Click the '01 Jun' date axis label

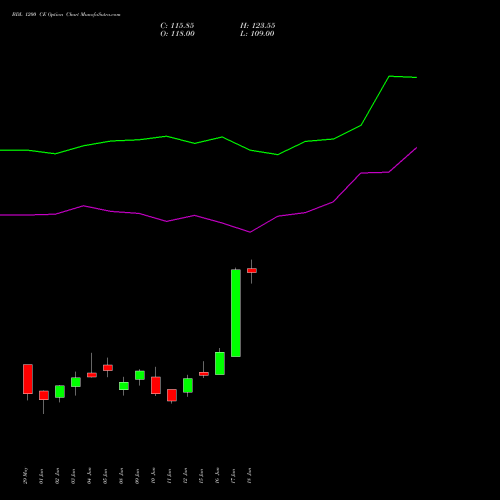coord(42,476)
